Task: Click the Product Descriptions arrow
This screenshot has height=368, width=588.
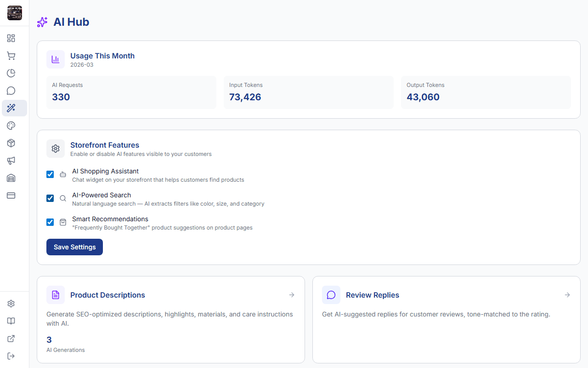Action: pyautogui.click(x=292, y=295)
